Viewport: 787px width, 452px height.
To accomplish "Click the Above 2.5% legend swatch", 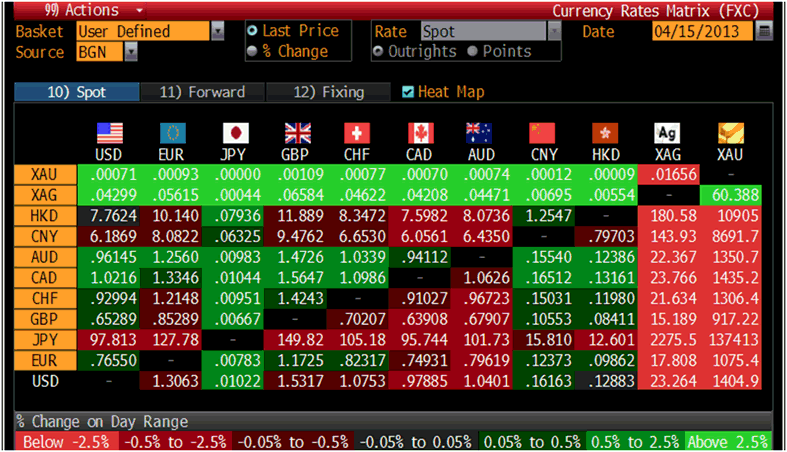I will [727, 441].
